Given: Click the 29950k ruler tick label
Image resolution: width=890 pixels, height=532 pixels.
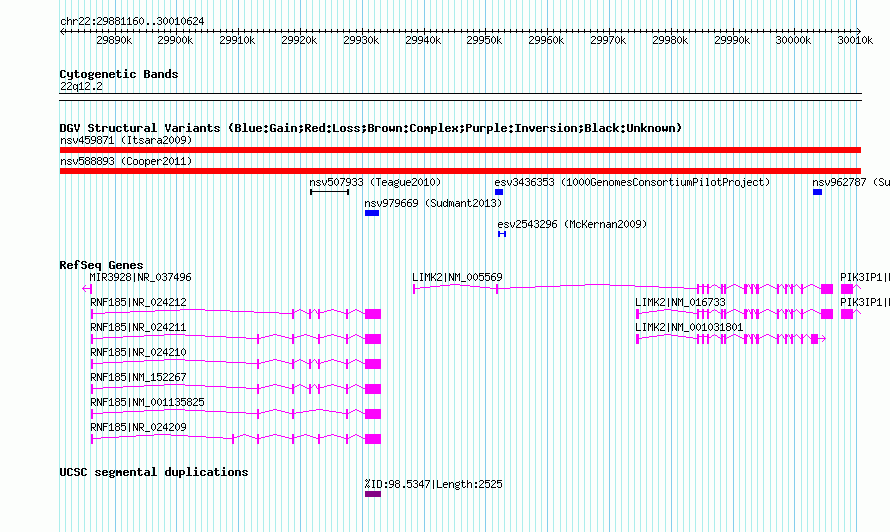Looking at the screenshot, I should (484, 40).
